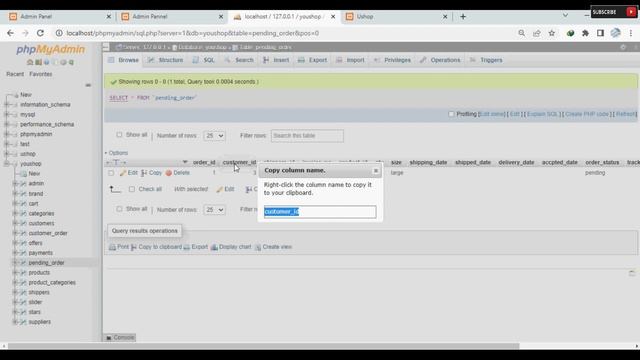640x360 pixels.
Task: Toggle the Profiling checkbox
Action: pos(451,114)
